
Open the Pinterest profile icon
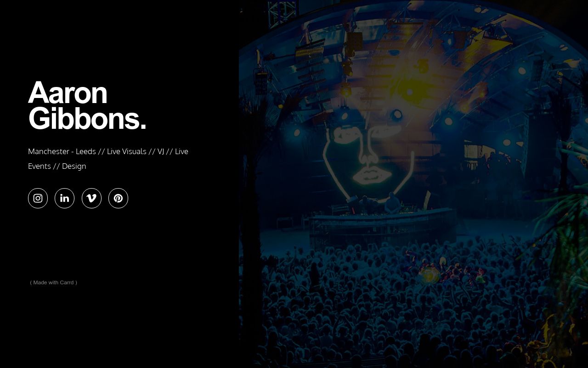coord(118,198)
